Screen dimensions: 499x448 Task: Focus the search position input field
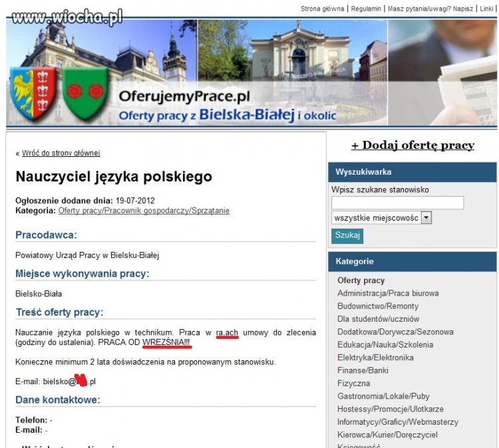pyautogui.click(x=397, y=203)
